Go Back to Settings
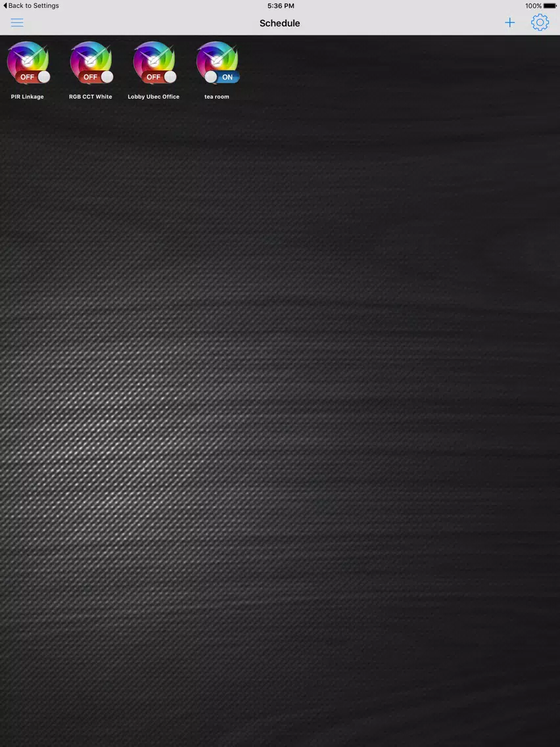The width and height of the screenshot is (560, 747). click(x=31, y=6)
